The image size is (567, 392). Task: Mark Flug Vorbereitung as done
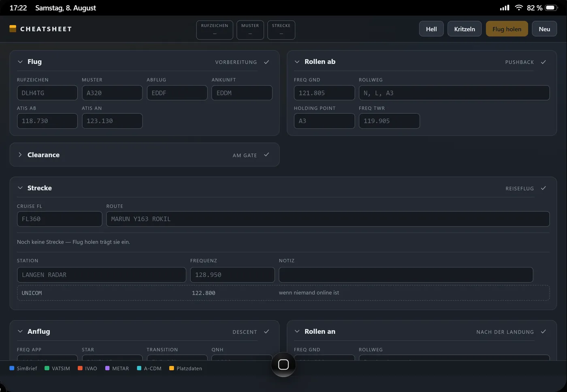click(266, 62)
